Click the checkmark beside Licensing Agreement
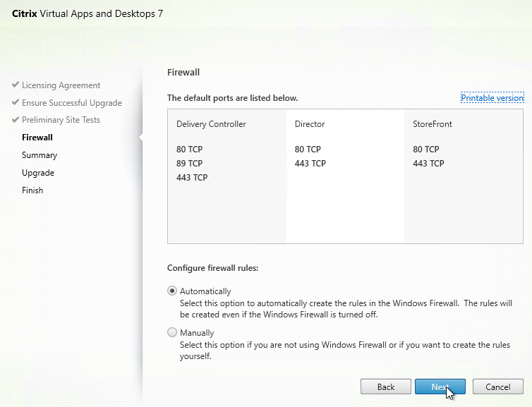 click(16, 85)
